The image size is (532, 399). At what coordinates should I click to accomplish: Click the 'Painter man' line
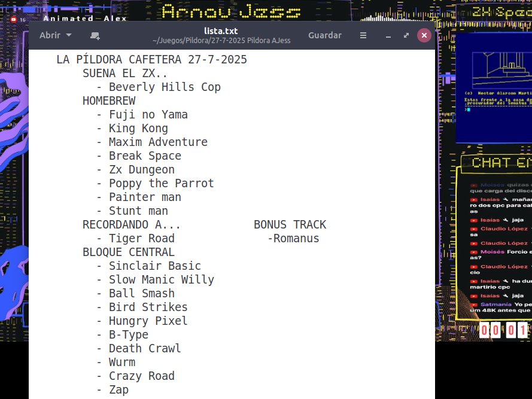click(x=139, y=197)
